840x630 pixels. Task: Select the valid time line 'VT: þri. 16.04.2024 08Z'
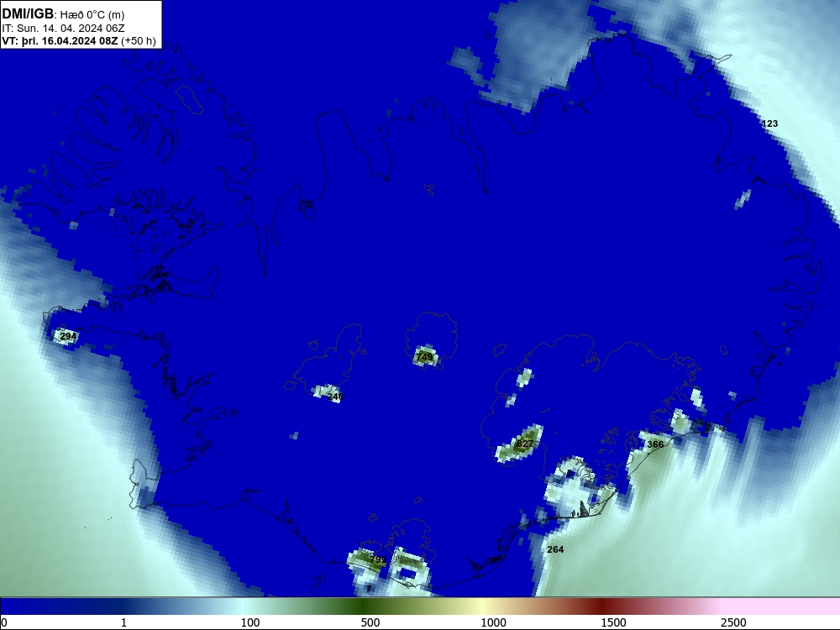tap(60, 40)
